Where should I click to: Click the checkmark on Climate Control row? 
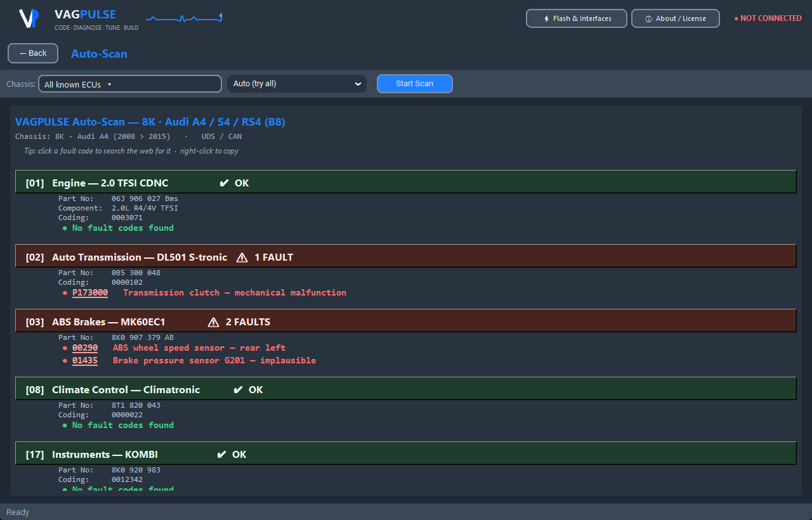click(238, 390)
